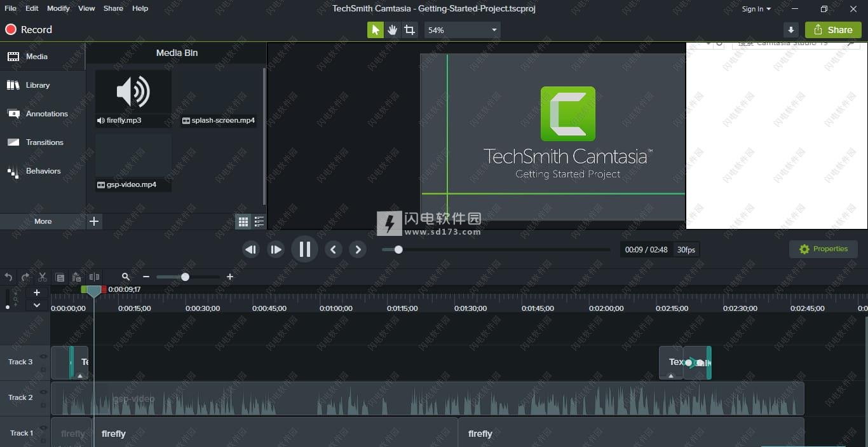This screenshot has width=868, height=447.
Task: Click the Media Bin vertical scrollbar
Action: pyautogui.click(x=264, y=137)
